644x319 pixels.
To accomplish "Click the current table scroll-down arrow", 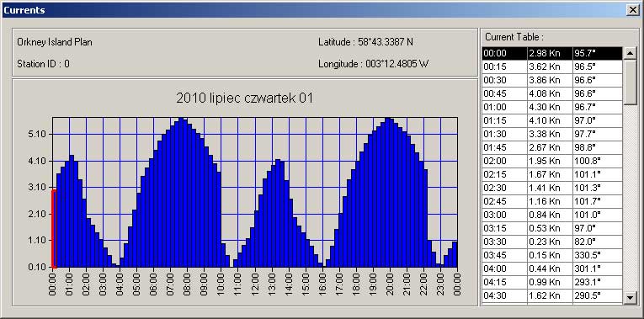I will coord(629,298).
